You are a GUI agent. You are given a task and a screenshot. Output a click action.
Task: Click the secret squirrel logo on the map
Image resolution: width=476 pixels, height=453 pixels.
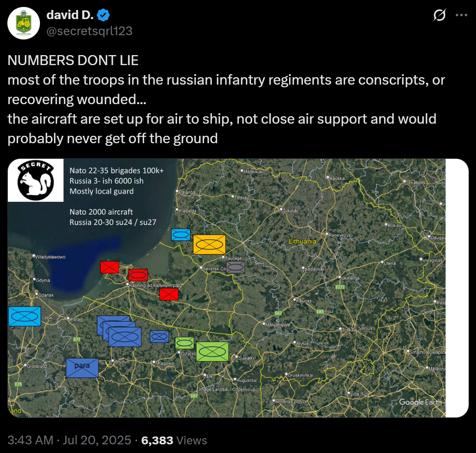pyautogui.click(x=36, y=180)
